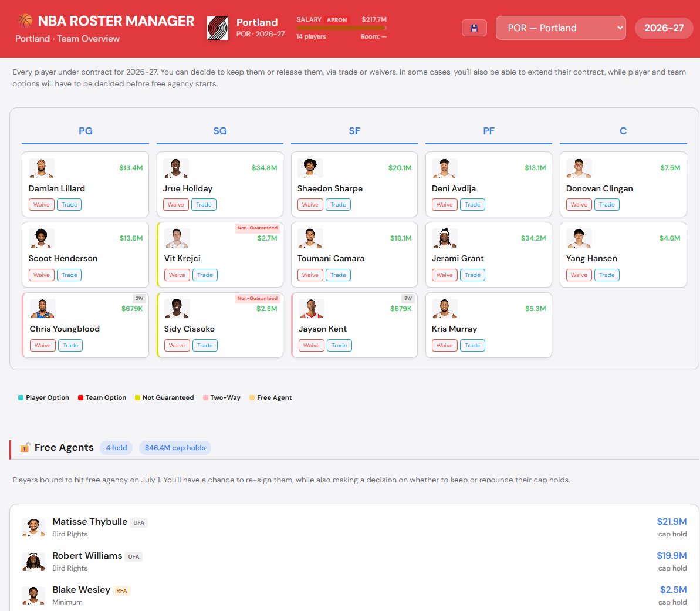Click the 2026-27 season button
700x611 pixels.
click(664, 28)
